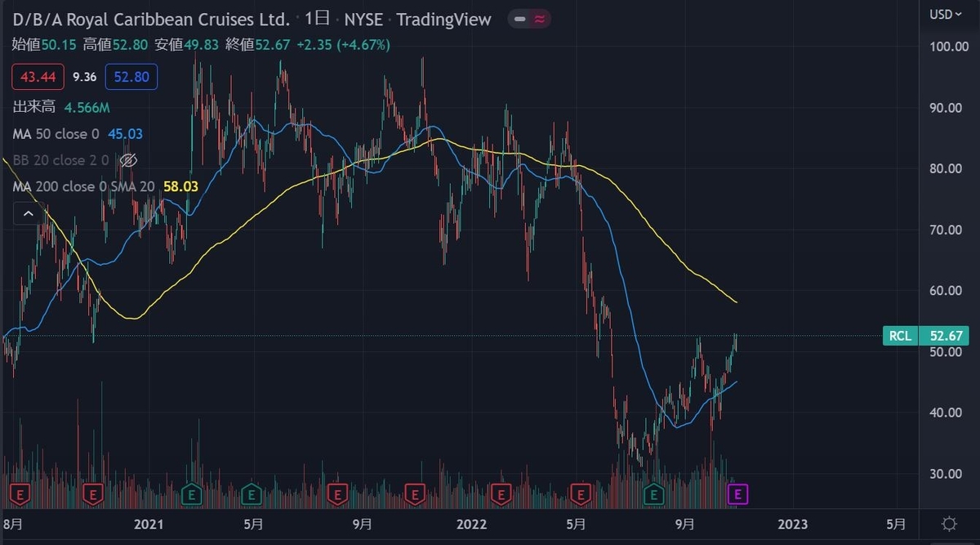The image size is (980, 545).
Task: Click the red earnings marker just after 2022
Action: 501,494
